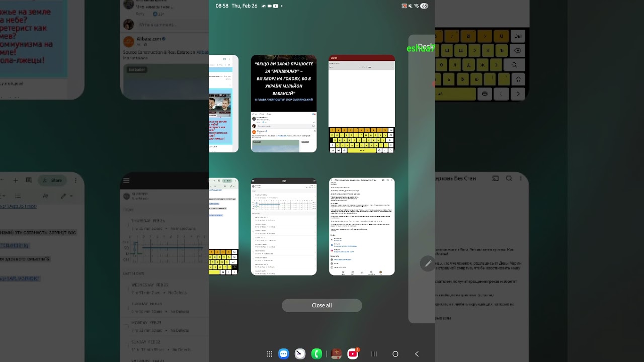Tap the camera recording notification icon
644x362 pixels.
pyautogui.click(x=270, y=6)
